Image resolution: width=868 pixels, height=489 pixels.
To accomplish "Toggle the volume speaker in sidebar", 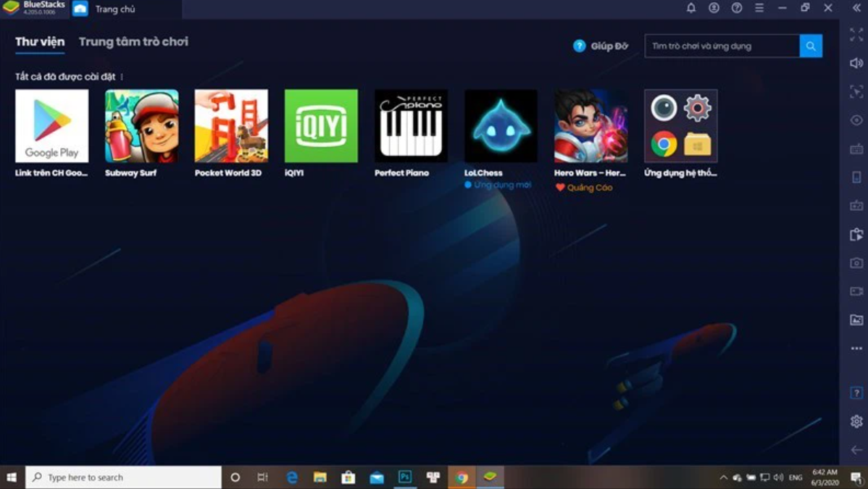I will pyautogui.click(x=856, y=63).
